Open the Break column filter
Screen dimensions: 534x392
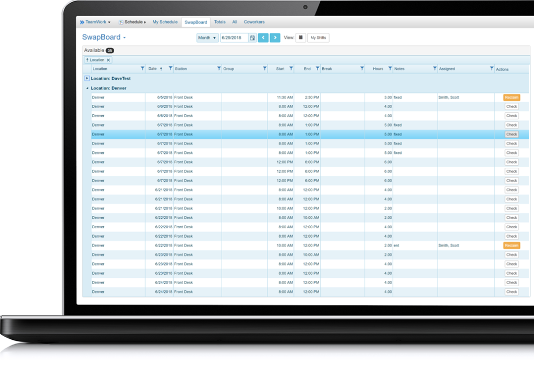[362, 68]
